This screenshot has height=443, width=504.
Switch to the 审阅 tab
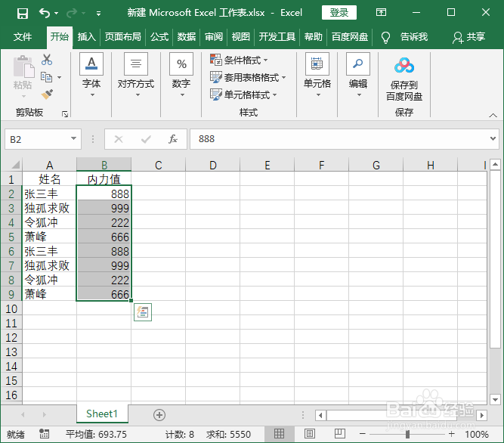point(214,36)
